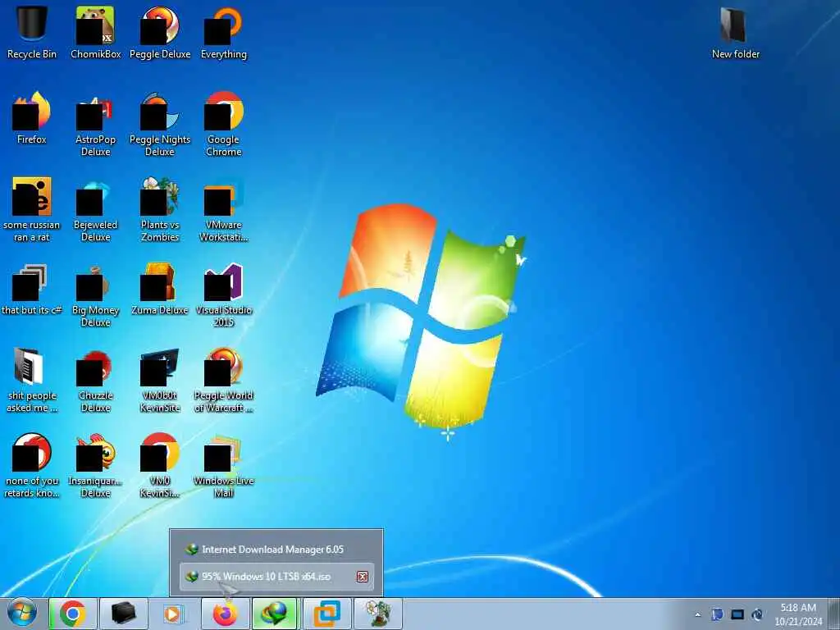
Task: Select VM080t KevinSite desktop icon
Action: (160, 379)
